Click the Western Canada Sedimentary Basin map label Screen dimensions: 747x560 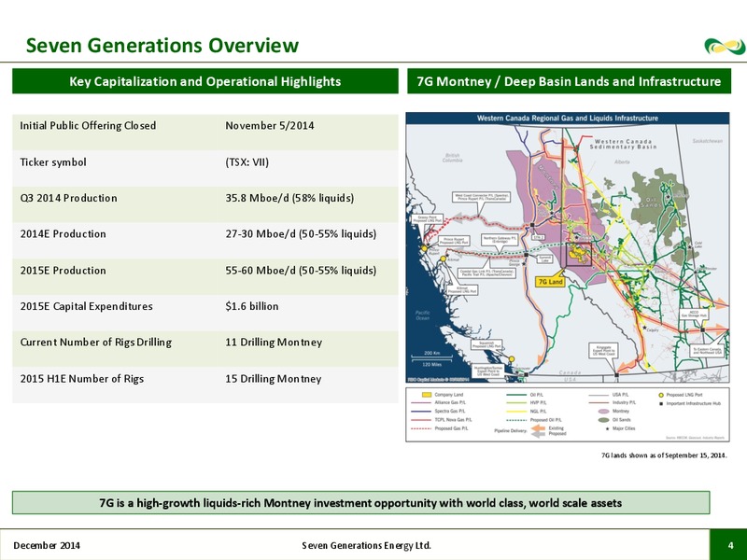(623, 145)
